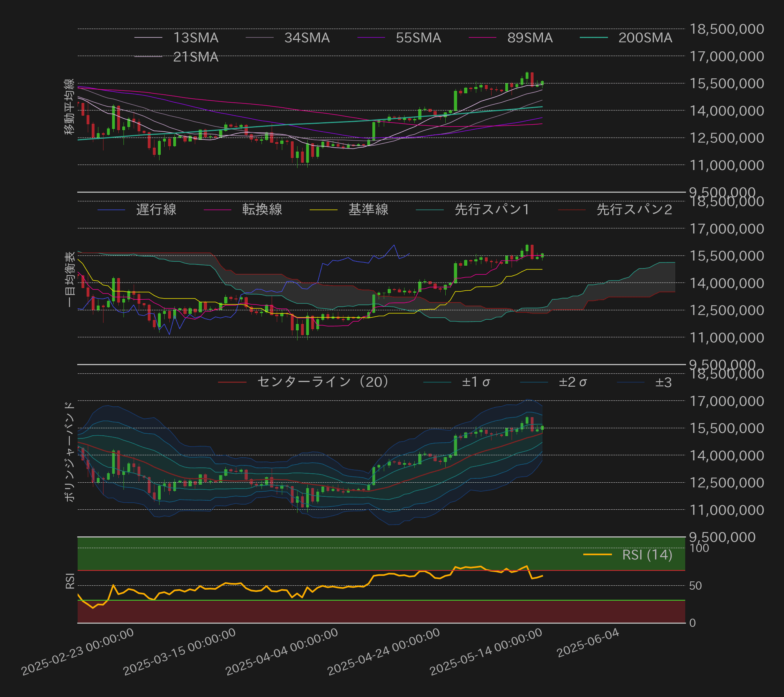Select the 基準線 legend entry
This screenshot has width=784, height=697.
(x=368, y=210)
